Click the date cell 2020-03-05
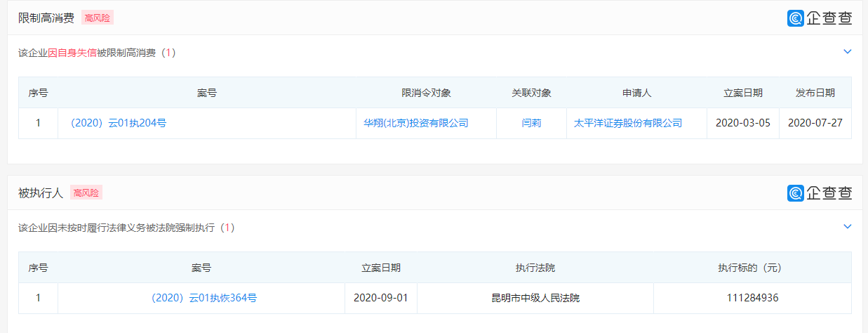This screenshot has width=868, height=333. coord(743,123)
